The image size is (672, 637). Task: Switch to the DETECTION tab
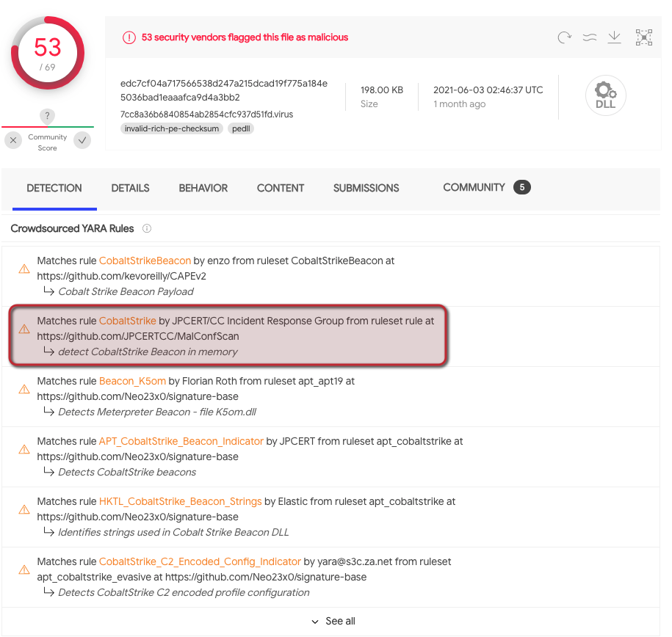coord(54,188)
